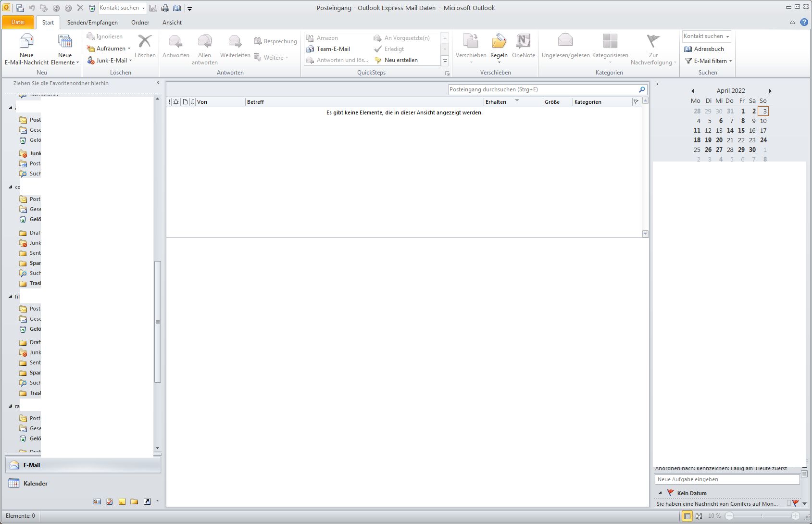Collapse the 'fil' account folder tree
This screenshot has height=524, width=812.
click(x=11, y=297)
